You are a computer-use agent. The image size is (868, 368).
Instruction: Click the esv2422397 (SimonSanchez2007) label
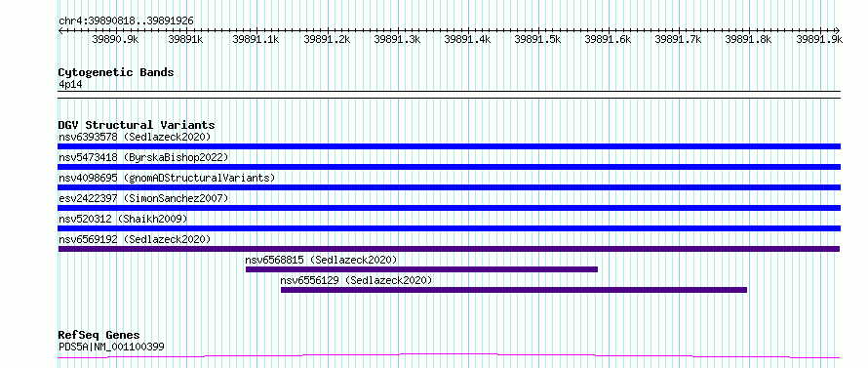click(143, 198)
